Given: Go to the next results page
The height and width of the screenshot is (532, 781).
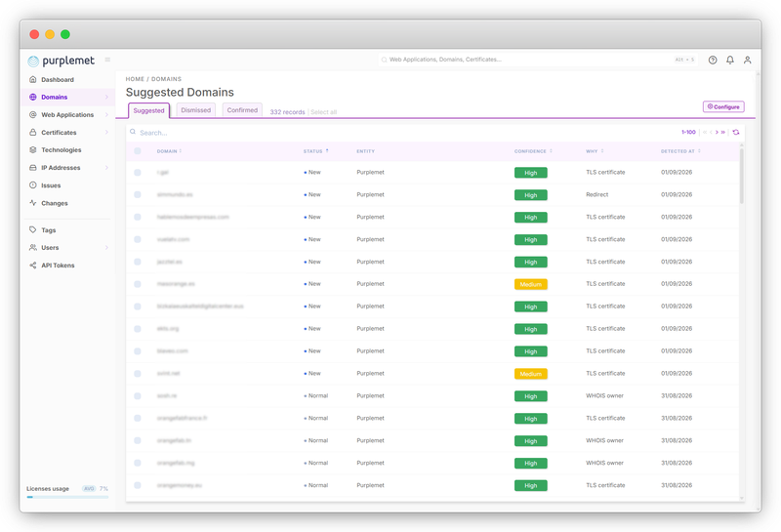Looking at the screenshot, I should tap(718, 132).
